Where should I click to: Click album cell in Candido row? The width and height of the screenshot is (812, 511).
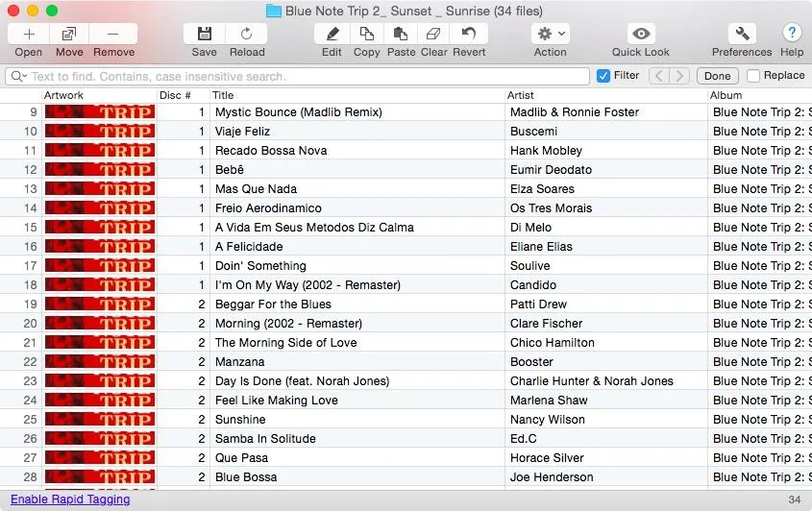point(761,284)
